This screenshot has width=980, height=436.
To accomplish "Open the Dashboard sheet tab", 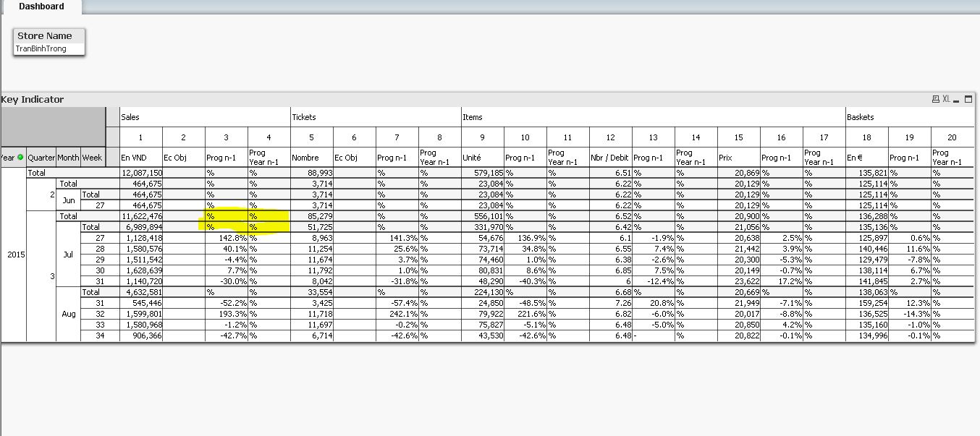I will pyautogui.click(x=41, y=7).
